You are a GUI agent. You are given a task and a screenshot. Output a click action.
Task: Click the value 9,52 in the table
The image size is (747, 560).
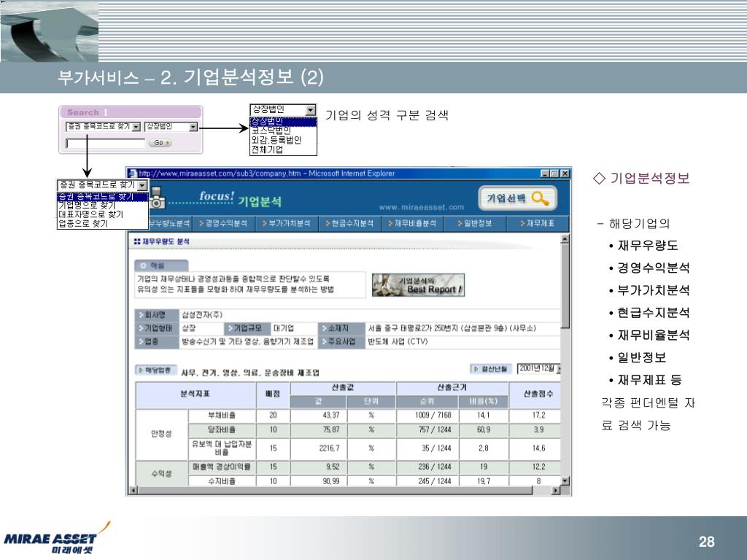coord(333,467)
